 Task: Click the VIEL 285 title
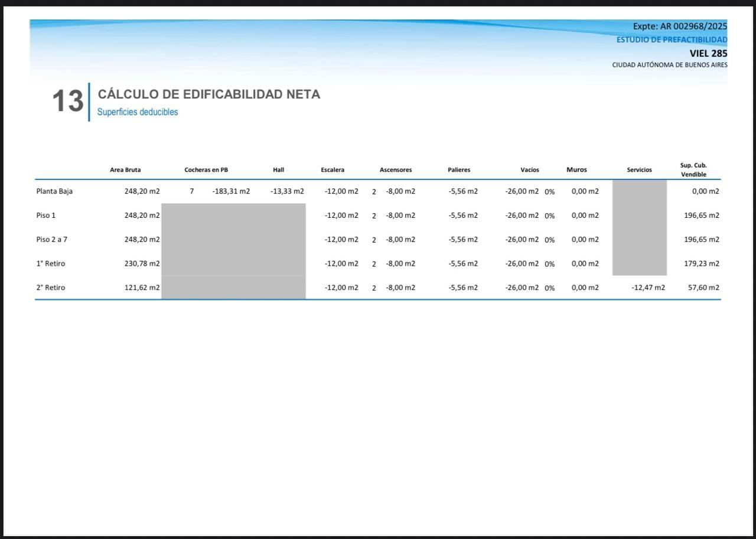coord(709,53)
